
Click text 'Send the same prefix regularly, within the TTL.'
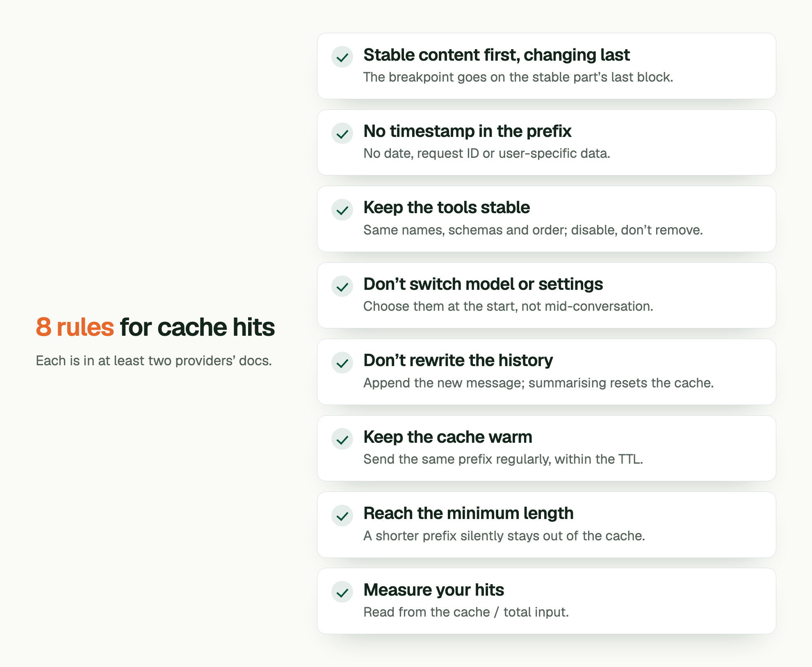[503, 459]
